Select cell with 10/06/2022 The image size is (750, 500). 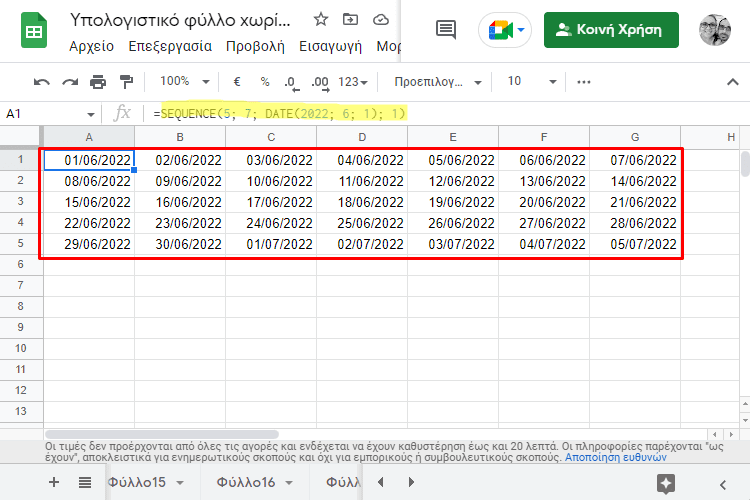(x=271, y=181)
